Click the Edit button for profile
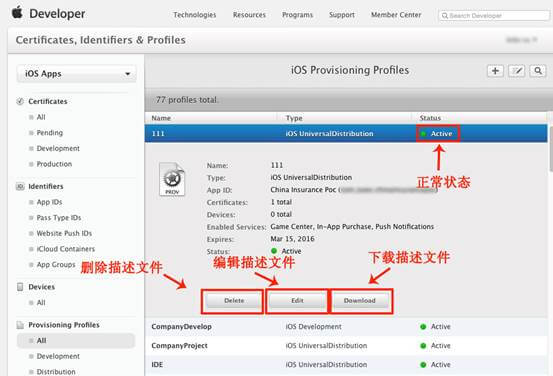 [x=297, y=301]
